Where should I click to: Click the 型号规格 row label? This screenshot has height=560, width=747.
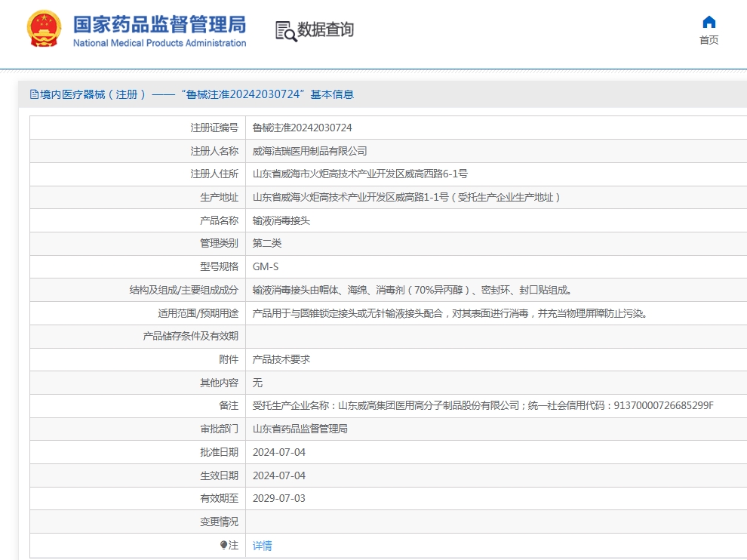click(x=219, y=266)
